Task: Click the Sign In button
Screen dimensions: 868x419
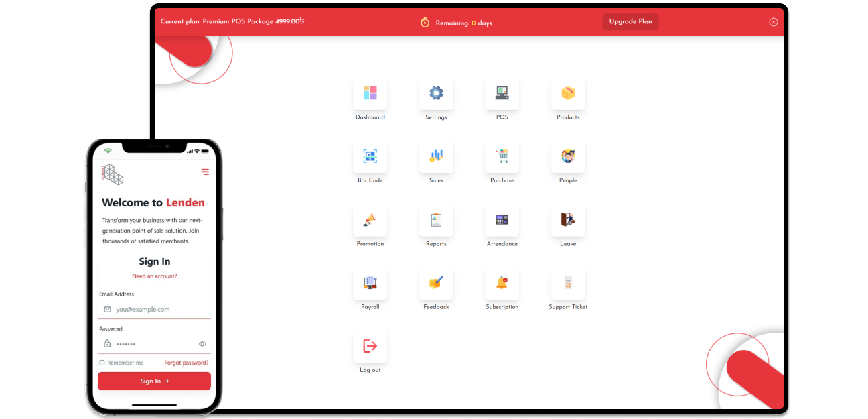Action: (154, 381)
